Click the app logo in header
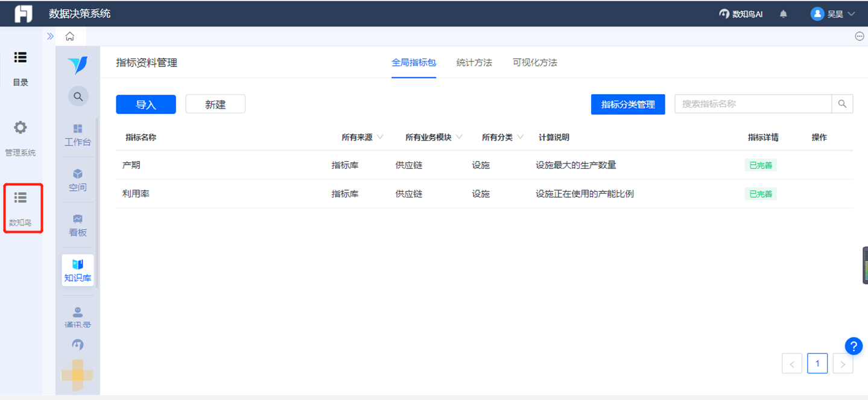This screenshot has height=400, width=868. click(24, 13)
